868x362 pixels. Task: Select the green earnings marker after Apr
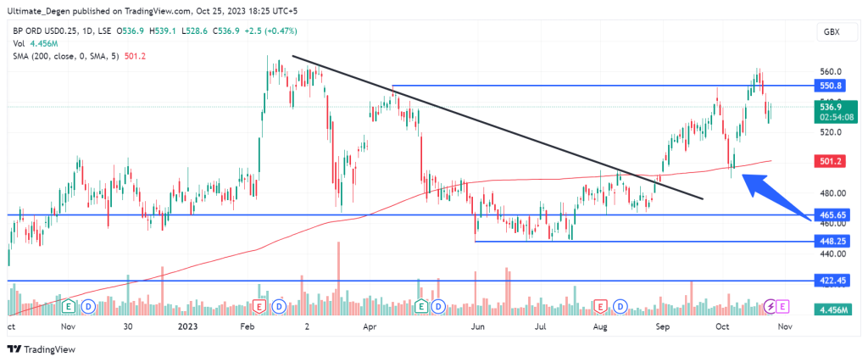(x=421, y=305)
